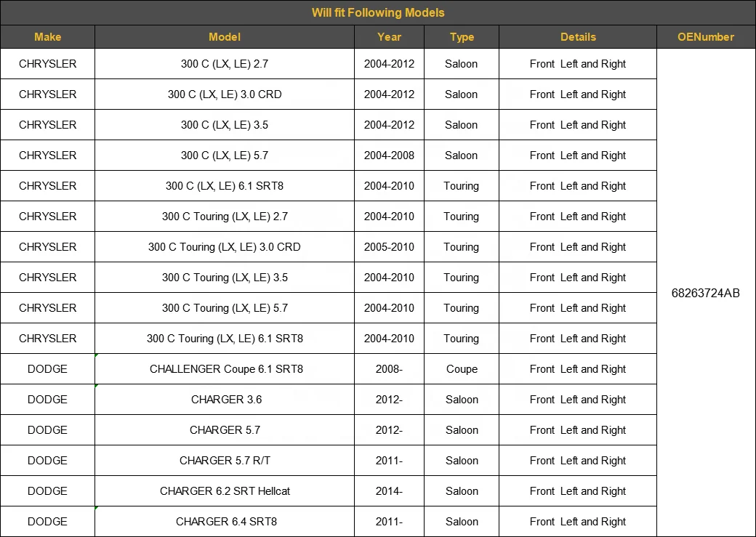
Task: Click the OENumber column header
Action: pyautogui.click(x=706, y=37)
